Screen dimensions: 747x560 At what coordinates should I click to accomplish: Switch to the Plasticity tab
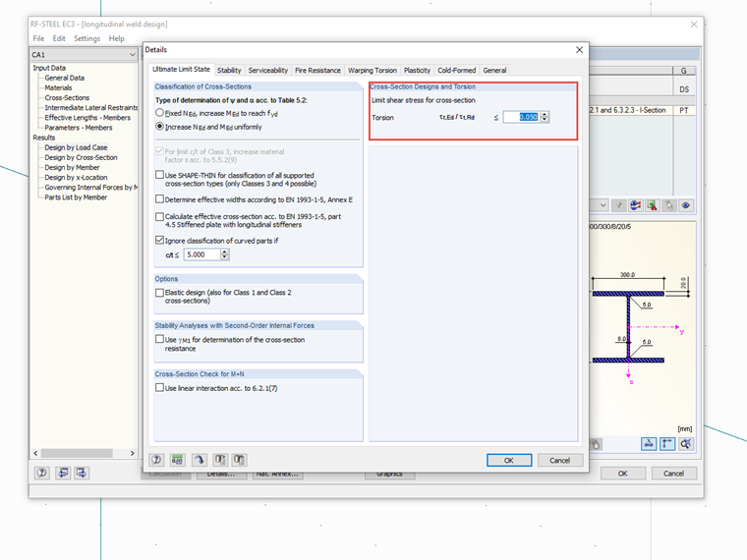pos(417,71)
